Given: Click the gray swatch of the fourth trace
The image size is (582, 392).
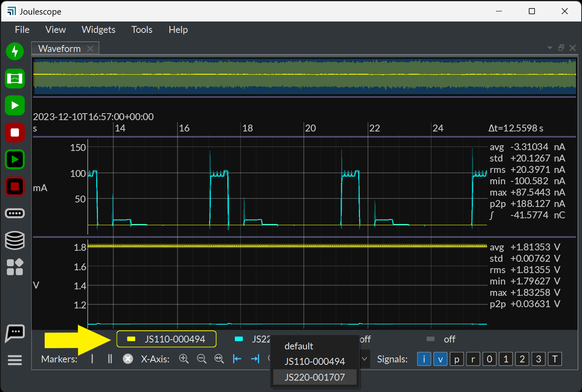Looking at the screenshot, I should (431, 339).
